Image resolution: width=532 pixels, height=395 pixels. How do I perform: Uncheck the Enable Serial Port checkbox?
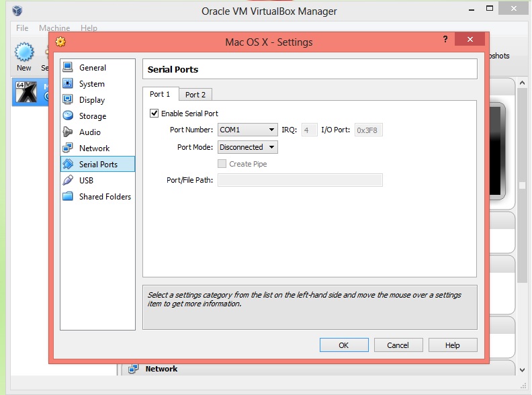154,114
